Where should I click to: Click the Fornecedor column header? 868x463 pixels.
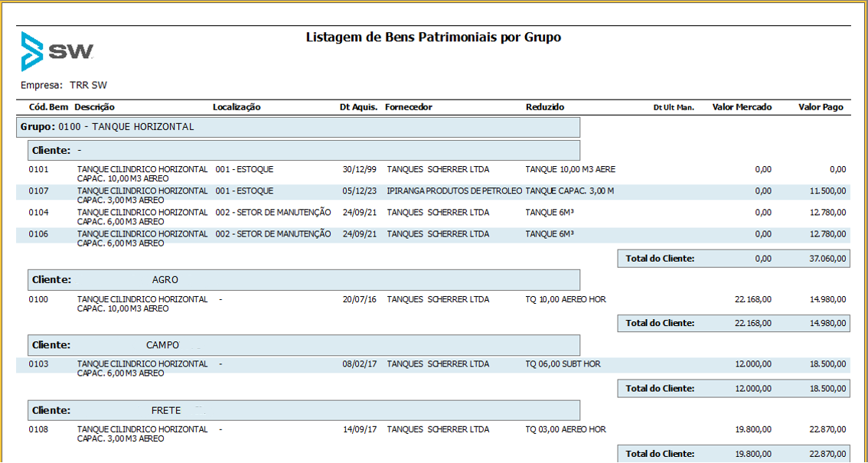click(409, 107)
